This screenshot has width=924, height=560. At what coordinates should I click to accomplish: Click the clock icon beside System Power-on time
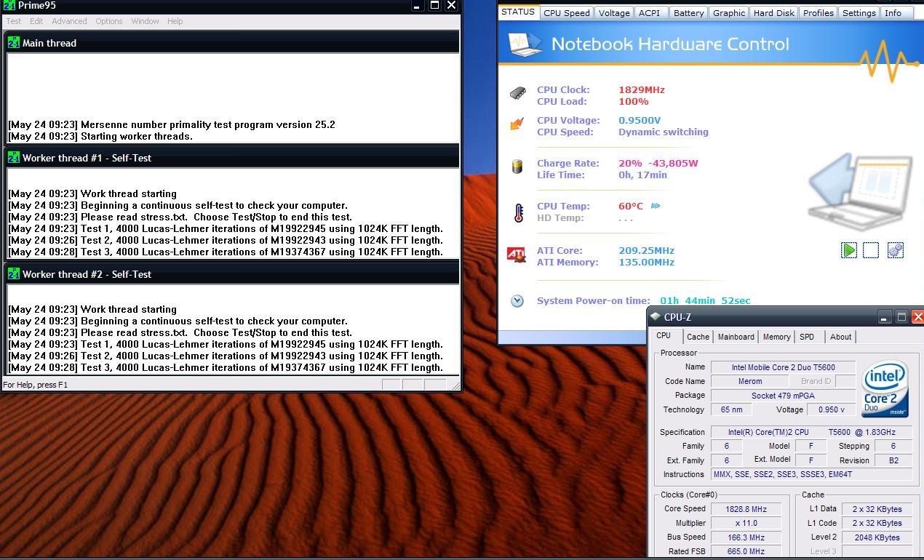517,300
